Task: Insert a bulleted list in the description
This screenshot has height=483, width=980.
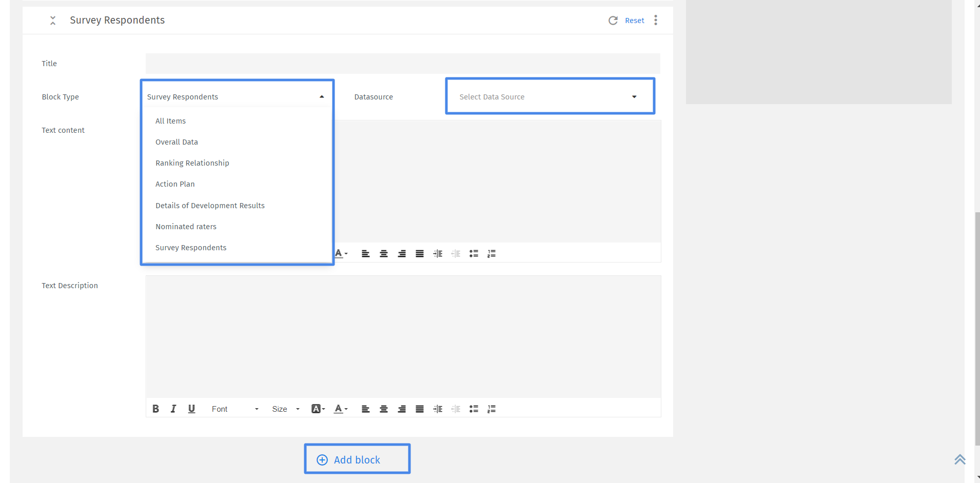Action: pyautogui.click(x=474, y=409)
